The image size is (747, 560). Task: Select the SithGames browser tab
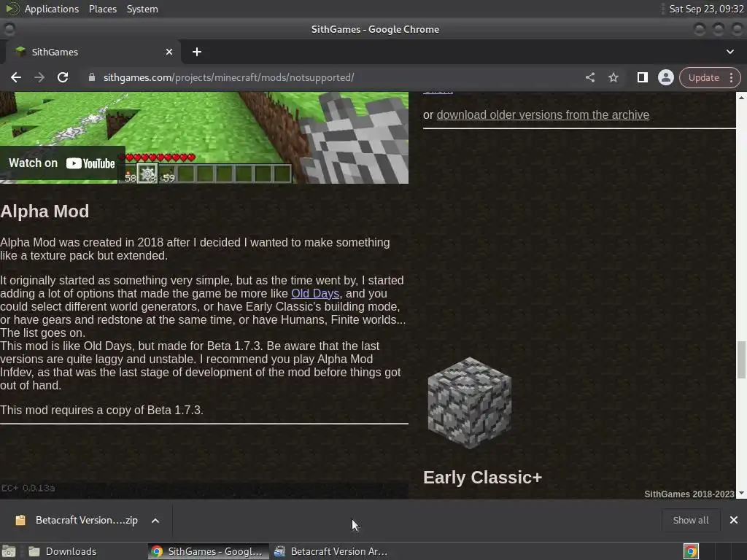point(93,52)
